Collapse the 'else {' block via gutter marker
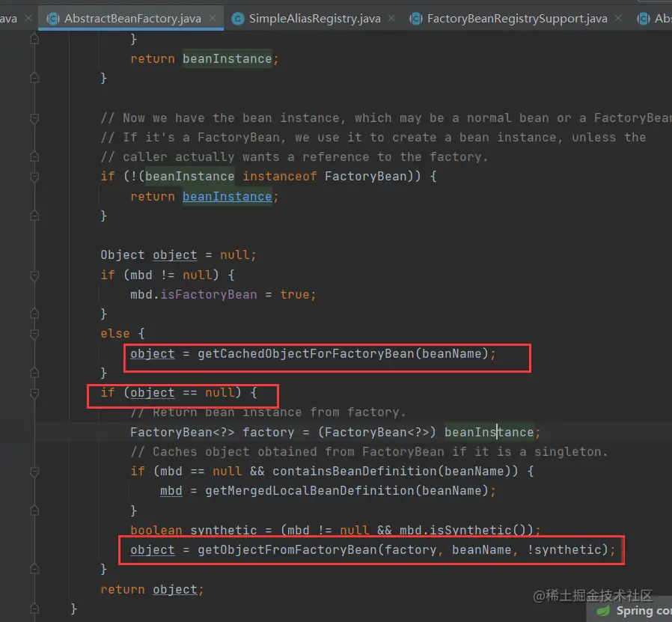672x622 pixels. (x=34, y=334)
